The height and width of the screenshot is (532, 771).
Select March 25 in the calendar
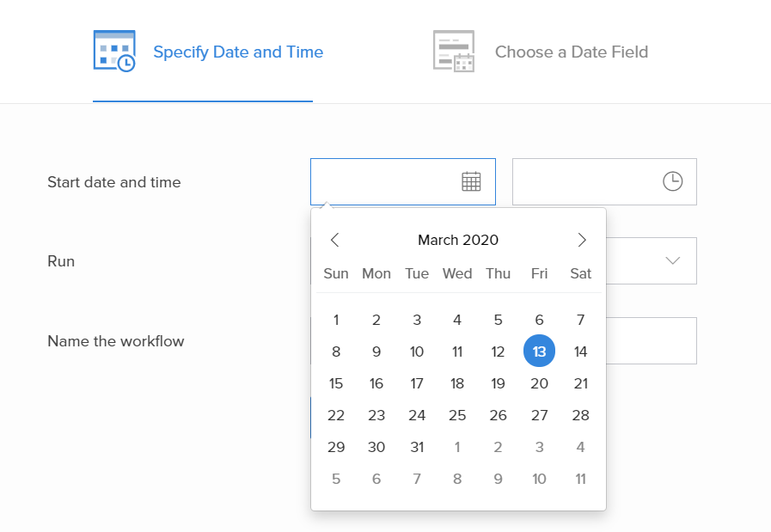pos(457,415)
